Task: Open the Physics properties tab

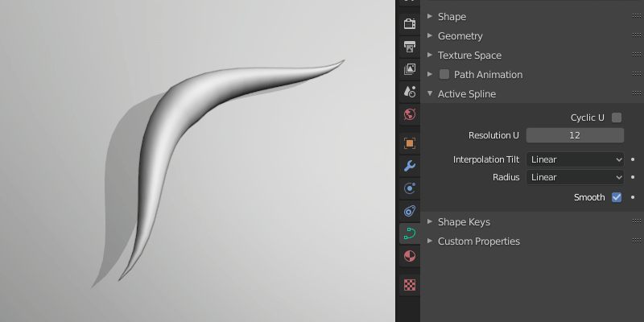Action: [x=410, y=188]
